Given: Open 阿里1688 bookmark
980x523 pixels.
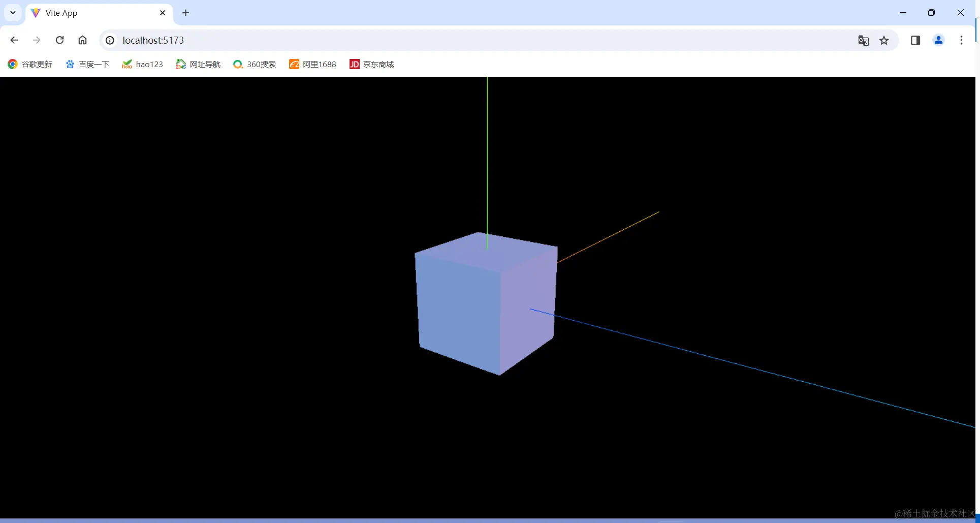Looking at the screenshot, I should pyautogui.click(x=312, y=64).
